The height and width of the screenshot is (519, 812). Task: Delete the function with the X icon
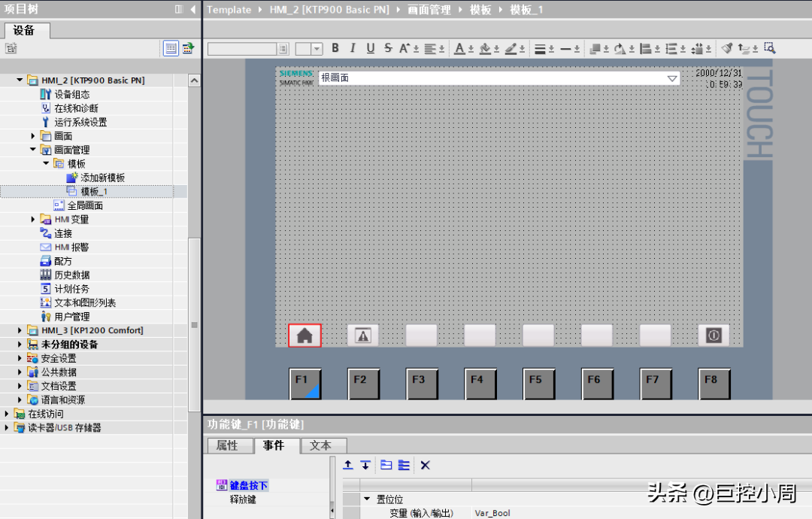425,466
